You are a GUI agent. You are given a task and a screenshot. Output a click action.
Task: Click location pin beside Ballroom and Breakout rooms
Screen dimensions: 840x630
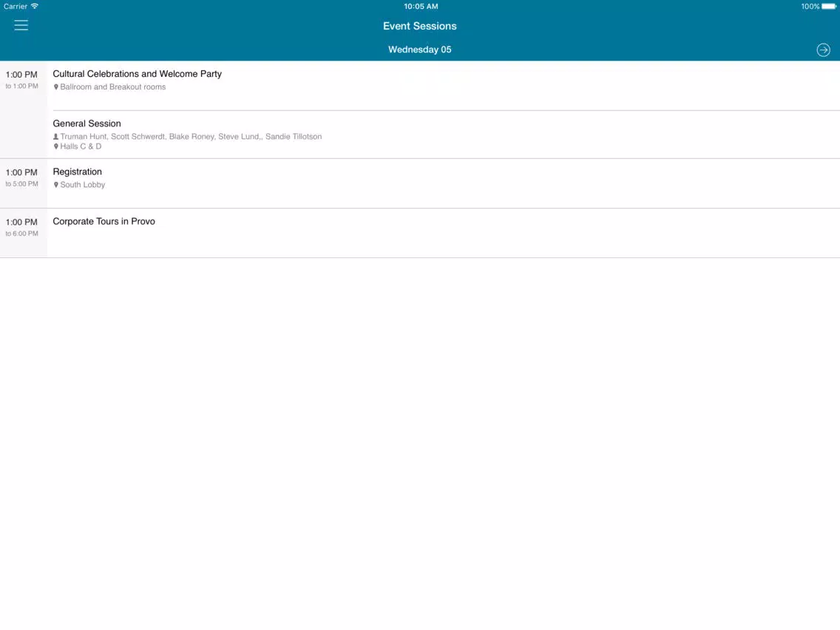click(x=55, y=87)
